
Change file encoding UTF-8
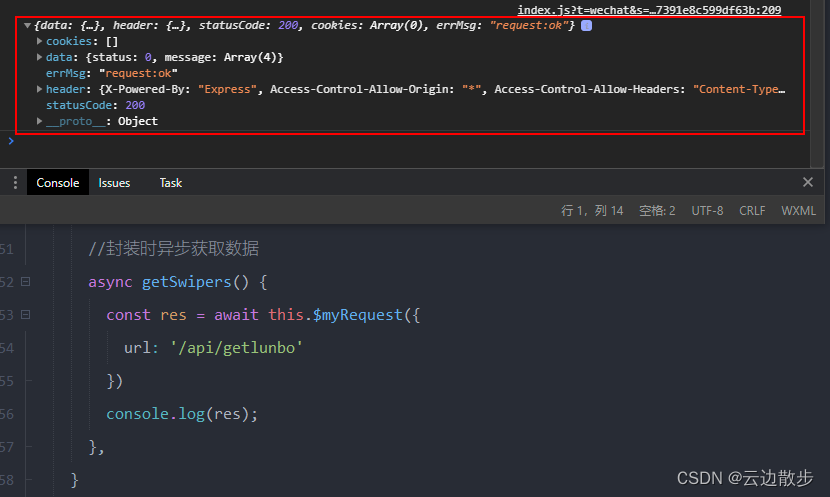707,211
